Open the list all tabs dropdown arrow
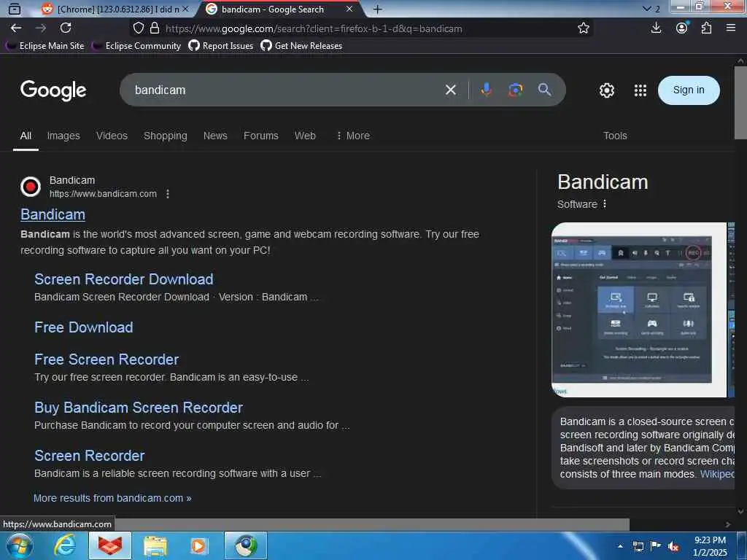The width and height of the screenshot is (747, 560). (x=646, y=9)
